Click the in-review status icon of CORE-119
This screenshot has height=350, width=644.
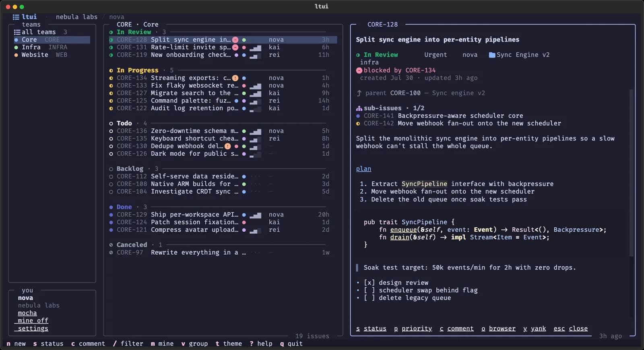[x=111, y=55]
